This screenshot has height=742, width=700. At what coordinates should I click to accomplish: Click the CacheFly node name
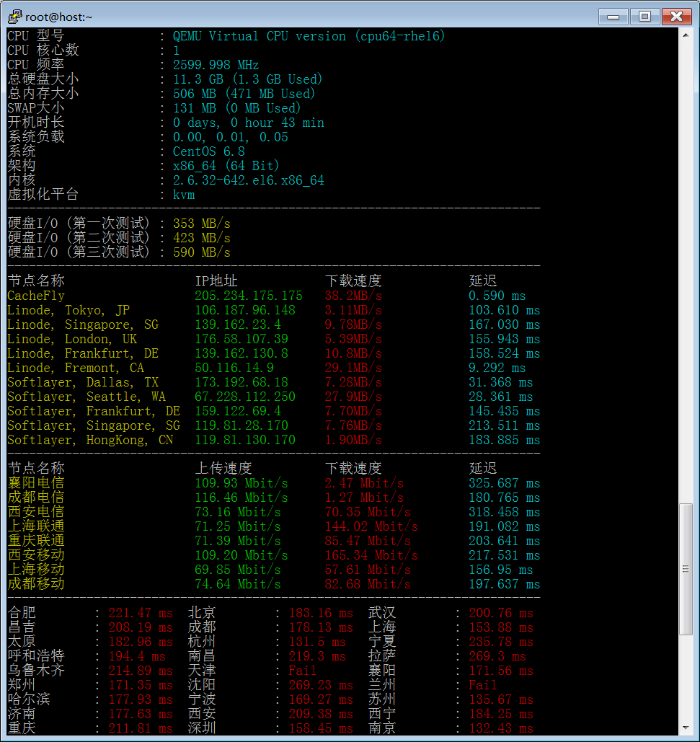[x=36, y=296]
